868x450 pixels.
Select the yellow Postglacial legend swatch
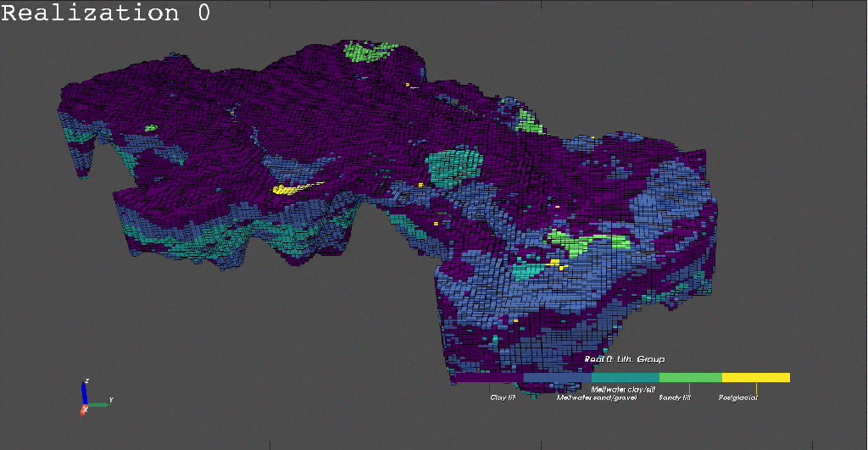[x=755, y=377]
